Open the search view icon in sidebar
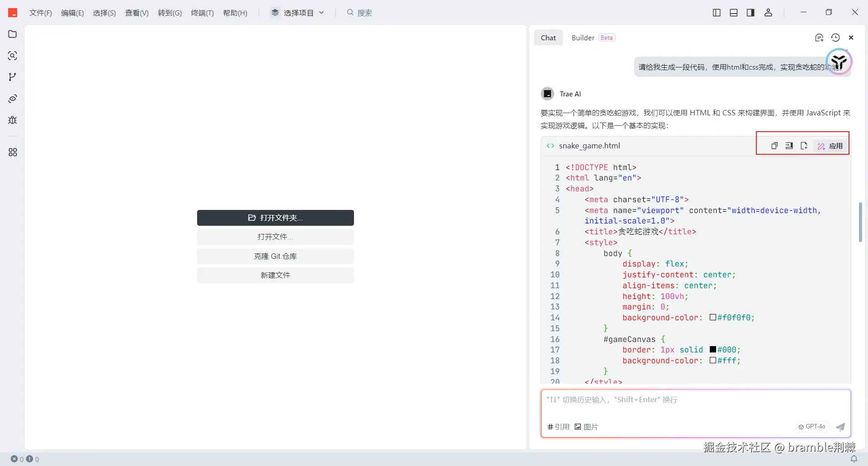This screenshot has height=466, width=868. tap(13, 56)
